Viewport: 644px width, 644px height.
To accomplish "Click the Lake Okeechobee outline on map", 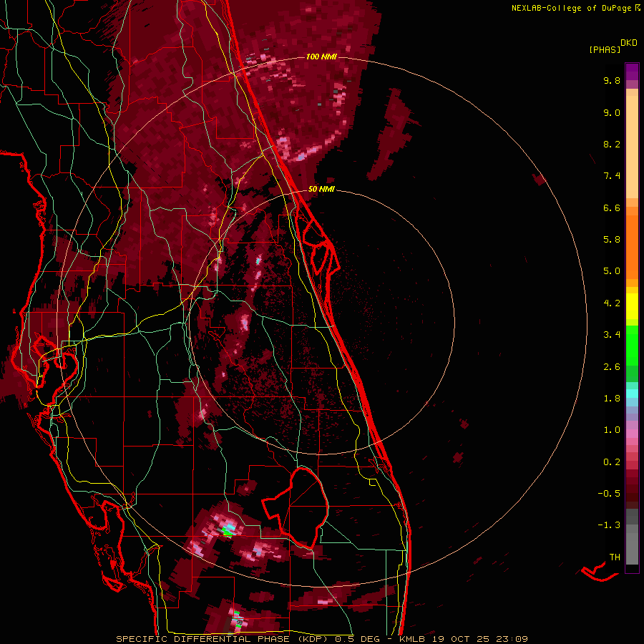I will coord(296,508).
